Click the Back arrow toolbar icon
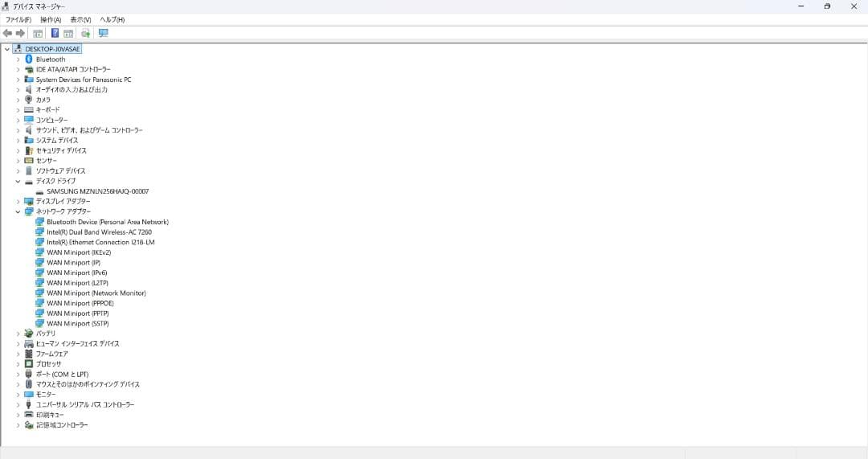 click(x=7, y=33)
